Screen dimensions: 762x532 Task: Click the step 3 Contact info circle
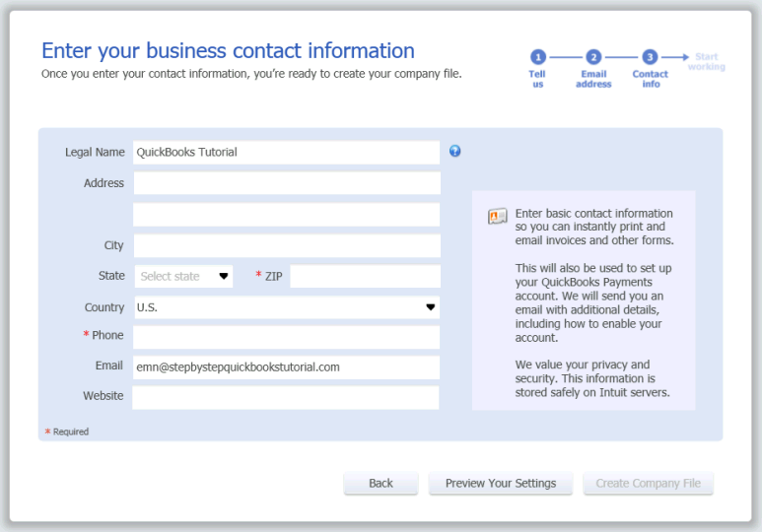[x=651, y=57]
